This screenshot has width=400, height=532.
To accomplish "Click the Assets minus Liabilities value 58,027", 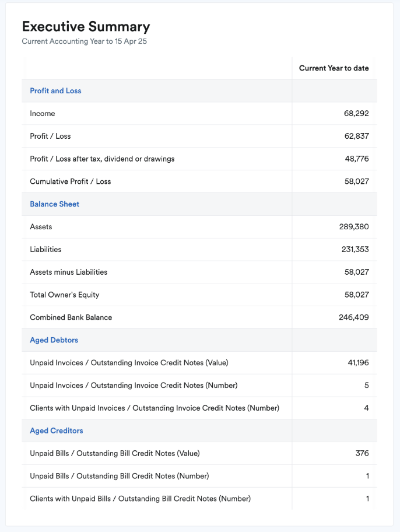I will click(x=357, y=272).
